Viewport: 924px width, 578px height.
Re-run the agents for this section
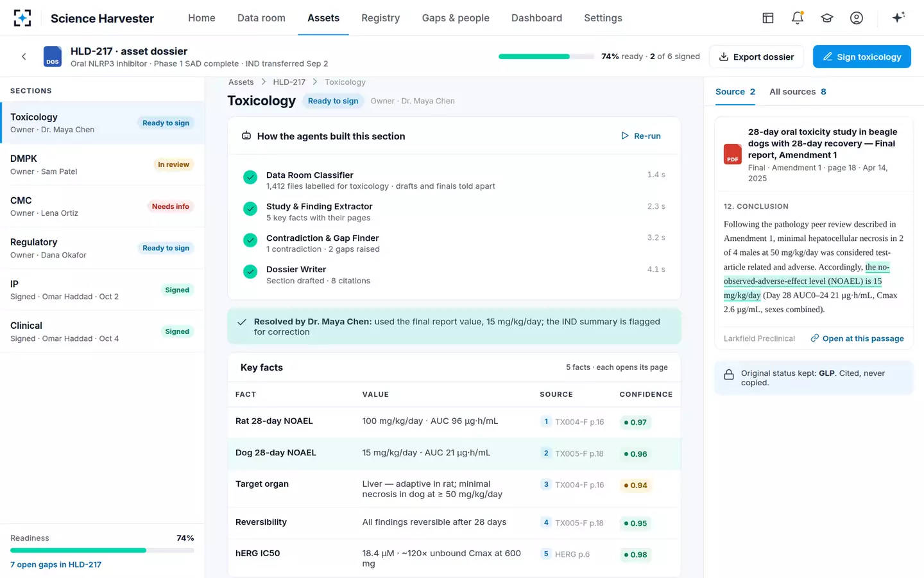[x=641, y=136]
